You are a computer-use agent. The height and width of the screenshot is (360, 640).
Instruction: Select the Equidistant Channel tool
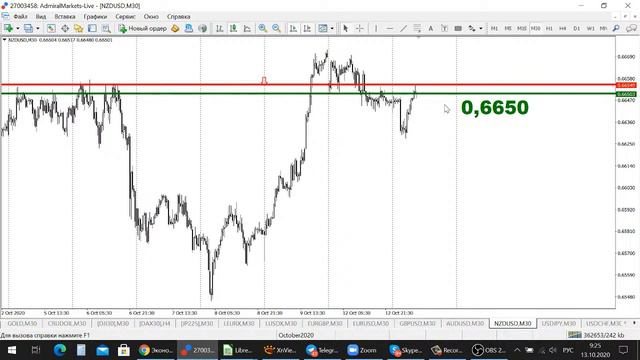pyautogui.click(x=417, y=28)
